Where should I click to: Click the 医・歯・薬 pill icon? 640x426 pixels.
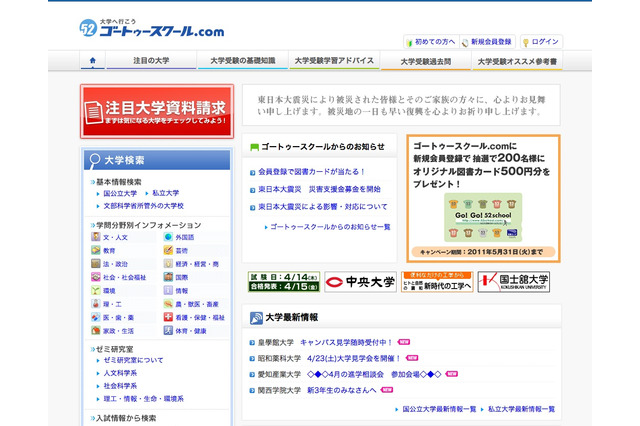tap(96, 317)
